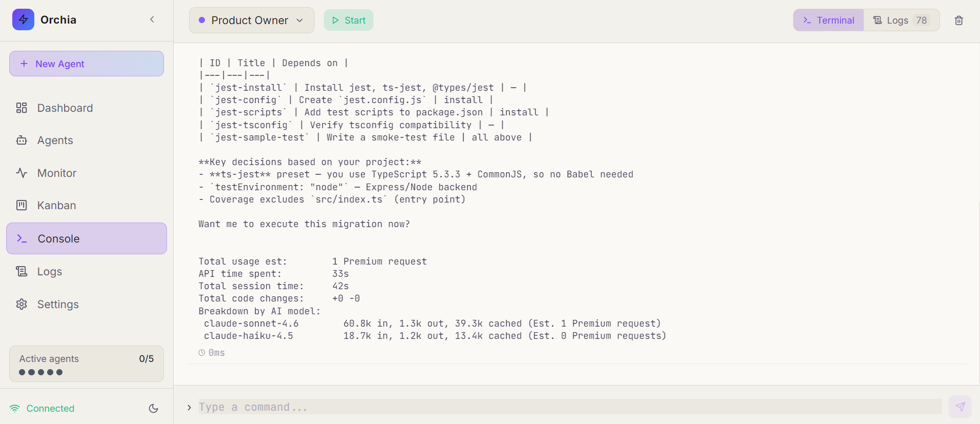Clear the console with the trash icon
980x424 pixels.
point(959,20)
